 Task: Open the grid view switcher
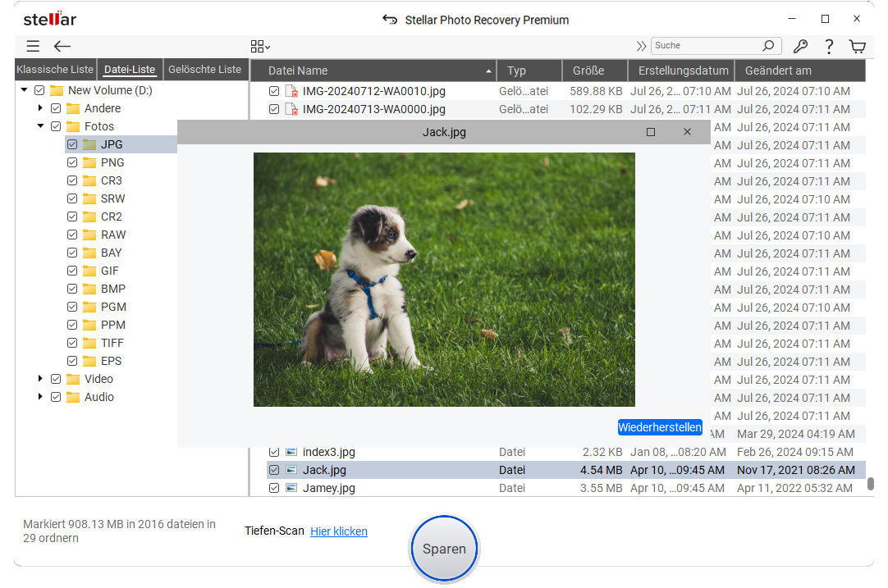(x=259, y=47)
